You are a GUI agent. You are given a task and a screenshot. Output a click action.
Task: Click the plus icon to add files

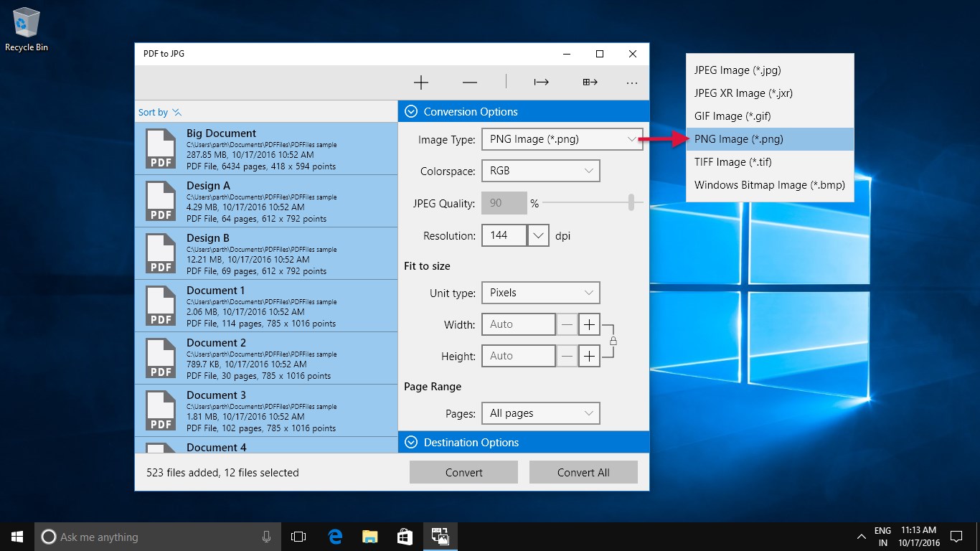[x=421, y=83]
